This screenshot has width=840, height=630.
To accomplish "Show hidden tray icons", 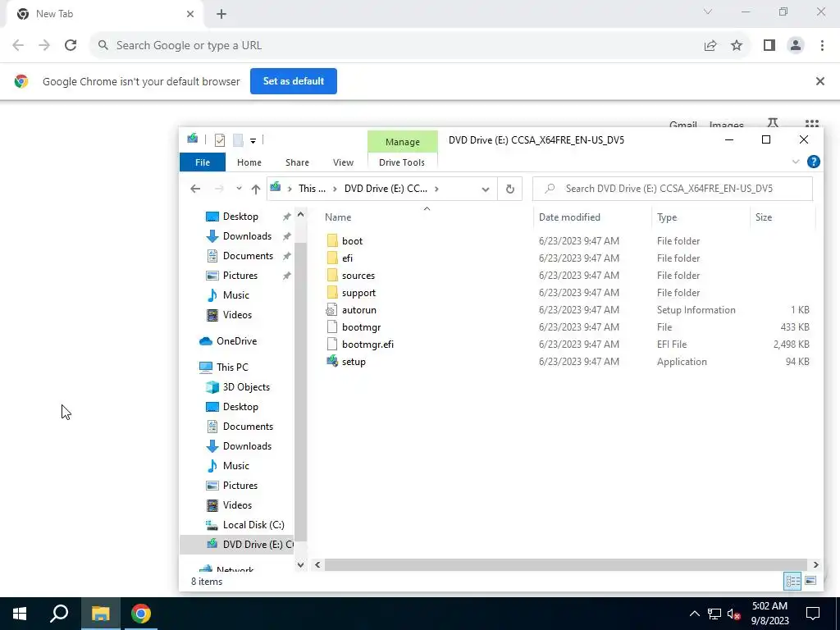I will (694, 614).
